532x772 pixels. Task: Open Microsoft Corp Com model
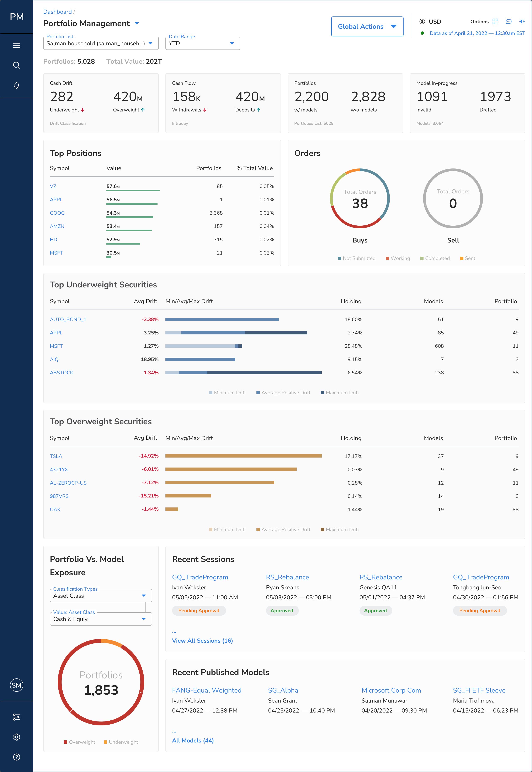391,690
